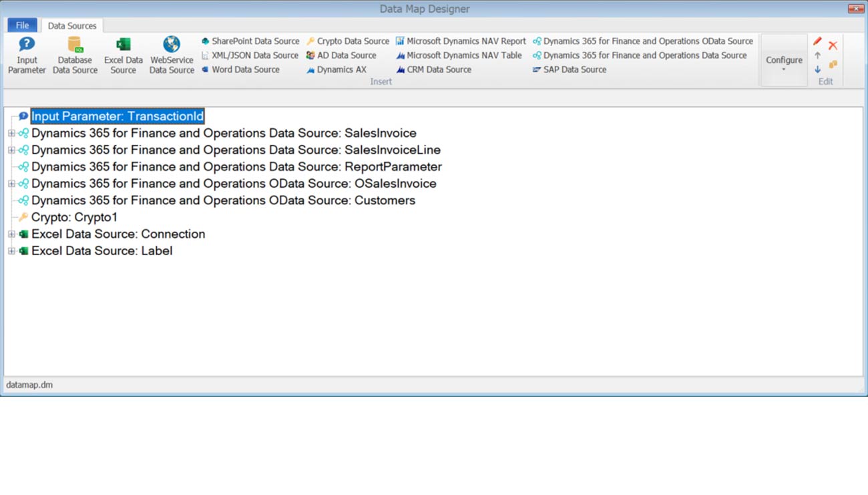Screen dimensions: 868x495
Task: Click the red pencil edit icon
Action: (x=817, y=41)
